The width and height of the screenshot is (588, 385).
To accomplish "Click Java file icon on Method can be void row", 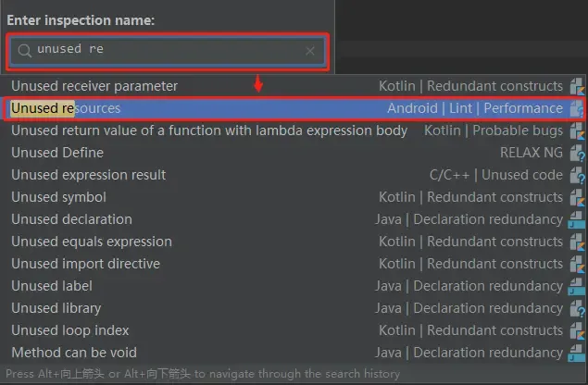I will (577, 353).
